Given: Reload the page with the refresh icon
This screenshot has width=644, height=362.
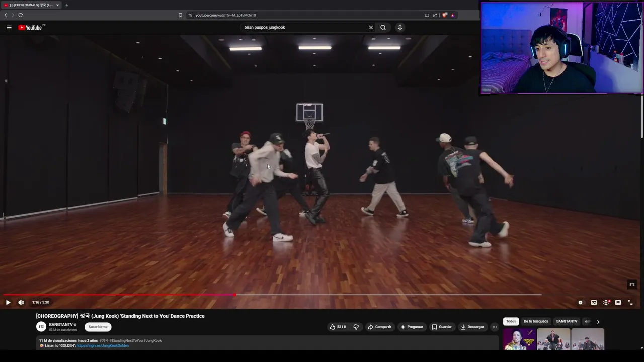Looking at the screenshot, I should [x=21, y=15].
